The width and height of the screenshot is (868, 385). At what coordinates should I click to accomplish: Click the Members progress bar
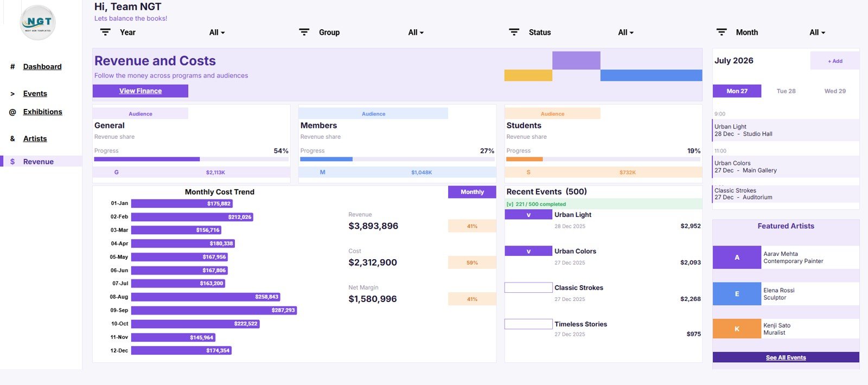pos(398,159)
